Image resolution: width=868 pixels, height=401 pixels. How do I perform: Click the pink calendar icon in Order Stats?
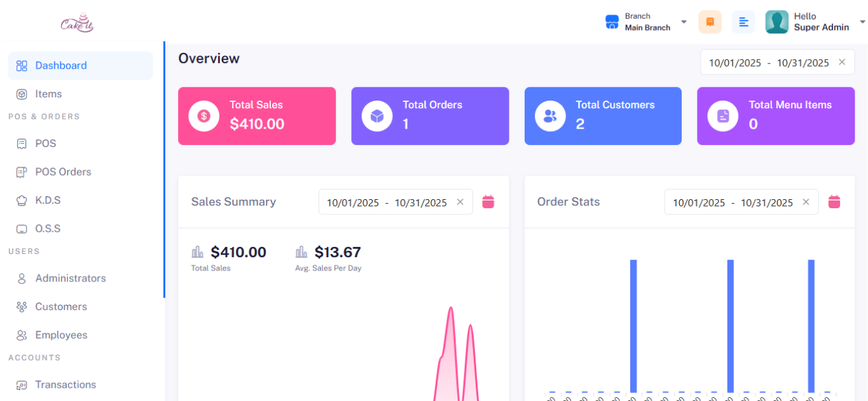pyautogui.click(x=834, y=202)
